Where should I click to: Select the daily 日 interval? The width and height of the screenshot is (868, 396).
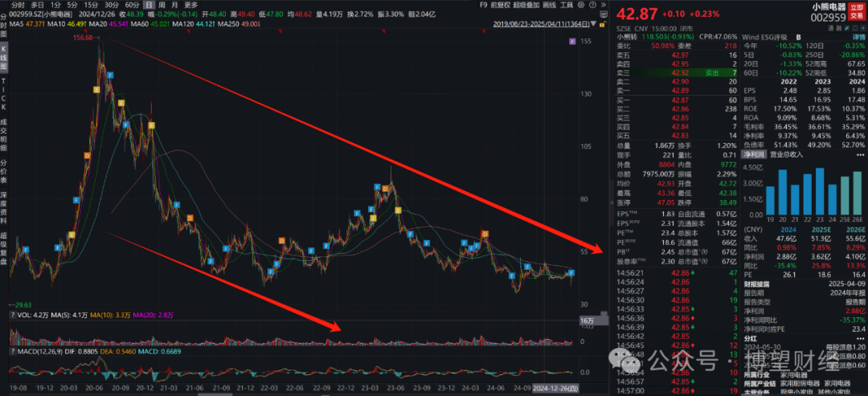[149, 5]
